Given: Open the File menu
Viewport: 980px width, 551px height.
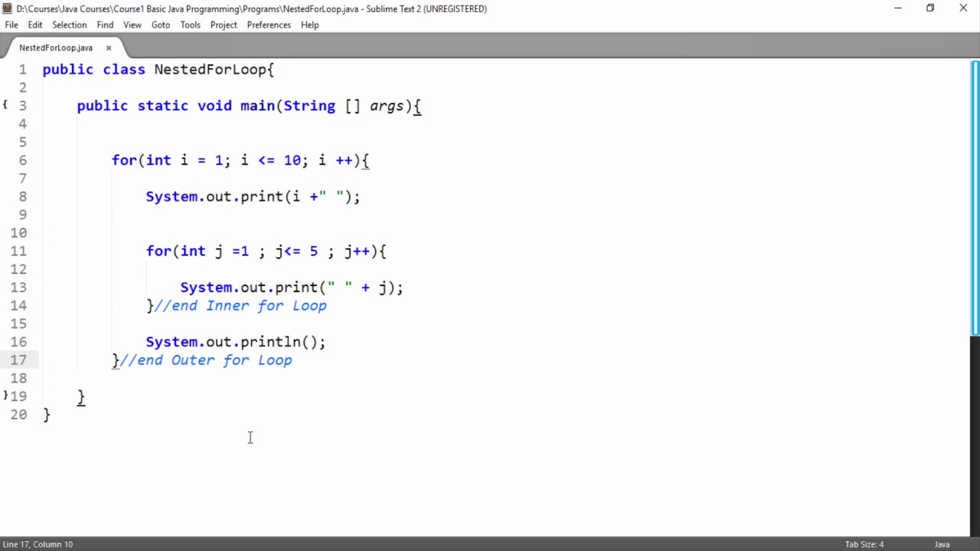Looking at the screenshot, I should [x=11, y=24].
